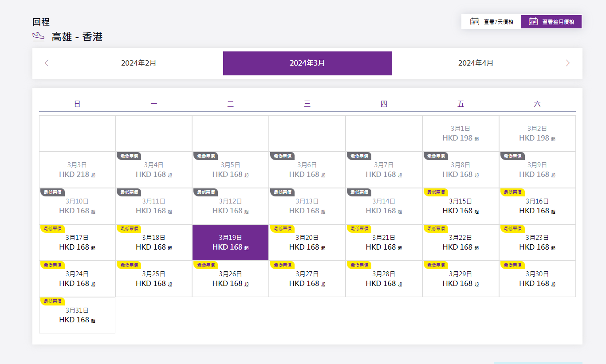
Task: Pick 3月22日 as the return date
Action: click(x=460, y=243)
